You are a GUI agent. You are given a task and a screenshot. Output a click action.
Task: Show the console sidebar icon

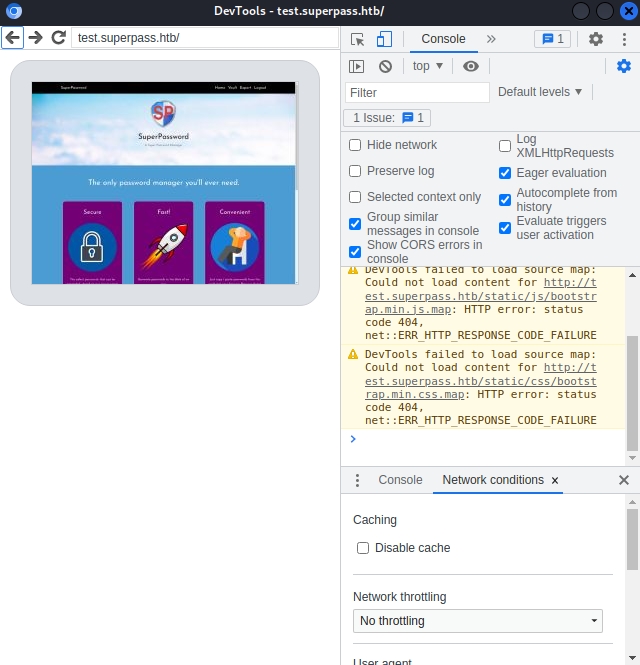pos(357,66)
